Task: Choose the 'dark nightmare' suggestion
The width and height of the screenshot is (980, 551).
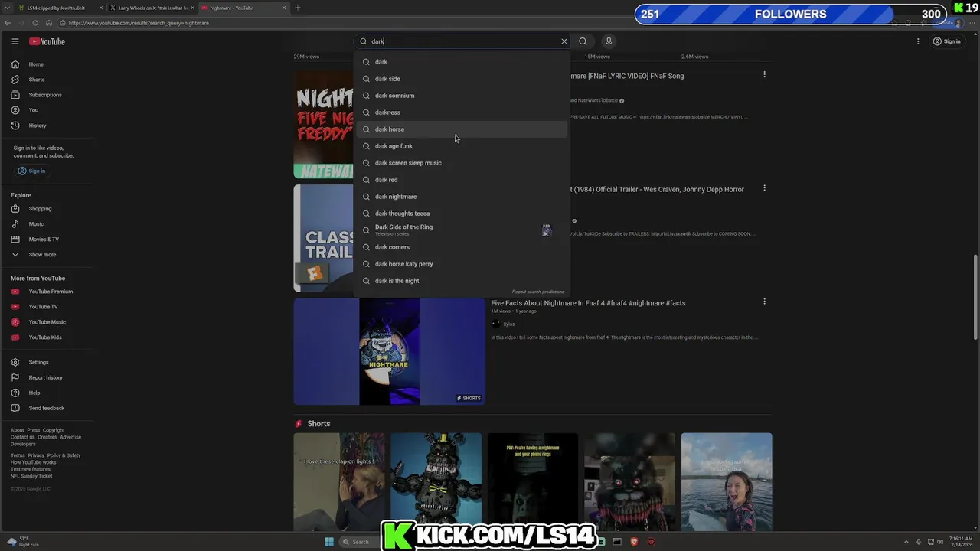Action: tap(462, 197)
